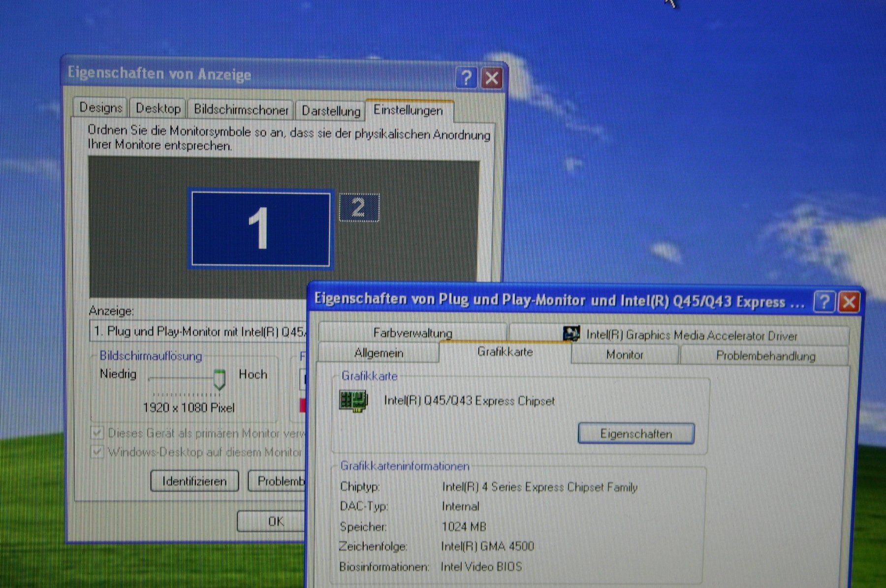Screen dimensions: 886x588
Task: Click the Identifizieren button
Action: [194, 481]
